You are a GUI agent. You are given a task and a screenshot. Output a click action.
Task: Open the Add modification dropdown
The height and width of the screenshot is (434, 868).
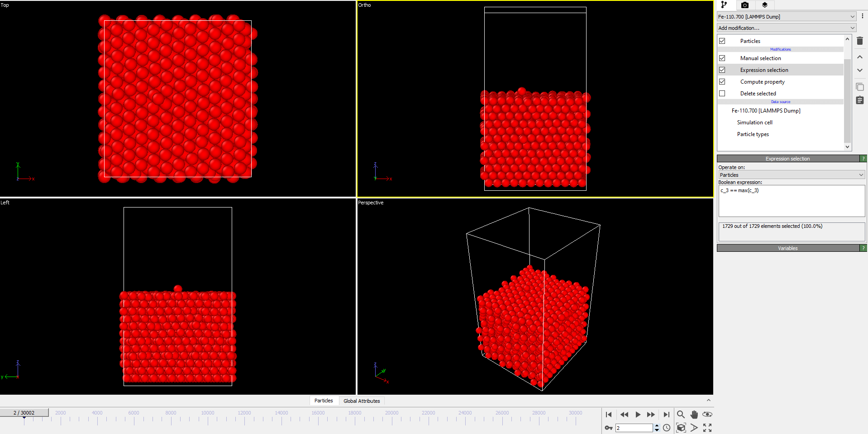pyautogui.click(x=787, y=28)
